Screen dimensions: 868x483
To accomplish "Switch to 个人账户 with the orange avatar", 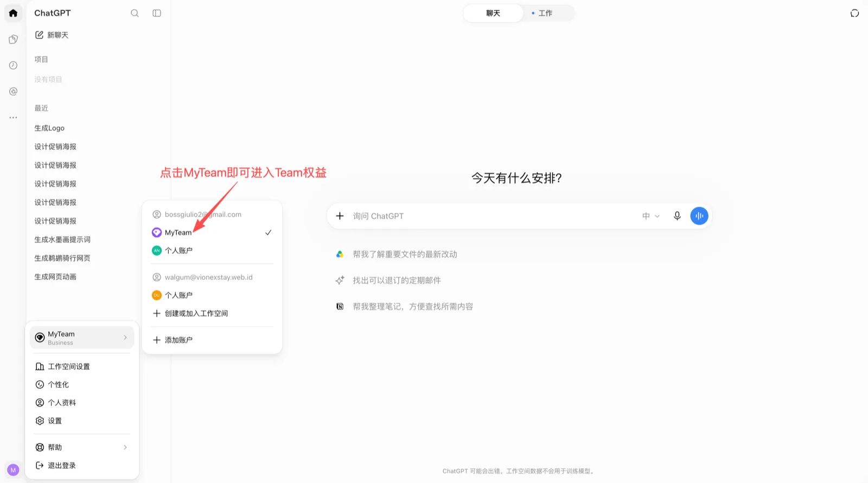I will 212,295.
